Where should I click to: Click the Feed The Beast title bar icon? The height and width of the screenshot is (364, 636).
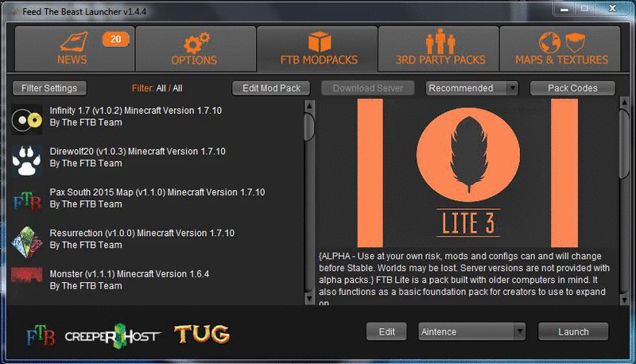pos(15,12)
